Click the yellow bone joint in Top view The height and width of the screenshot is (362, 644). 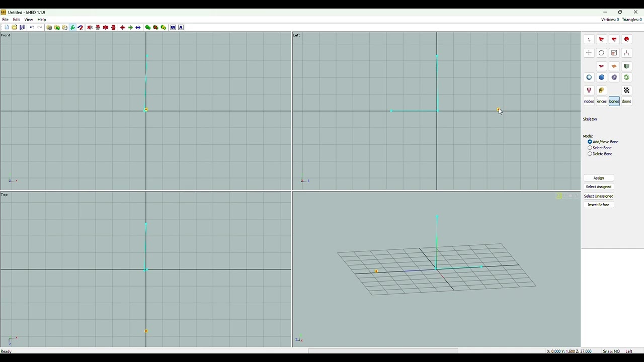point(146,331)
